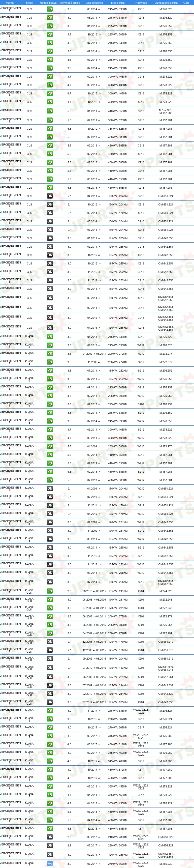Screen dimensions: 194x868
Task: Click engine code OM 642.961
Action: (x=166, y=677)
